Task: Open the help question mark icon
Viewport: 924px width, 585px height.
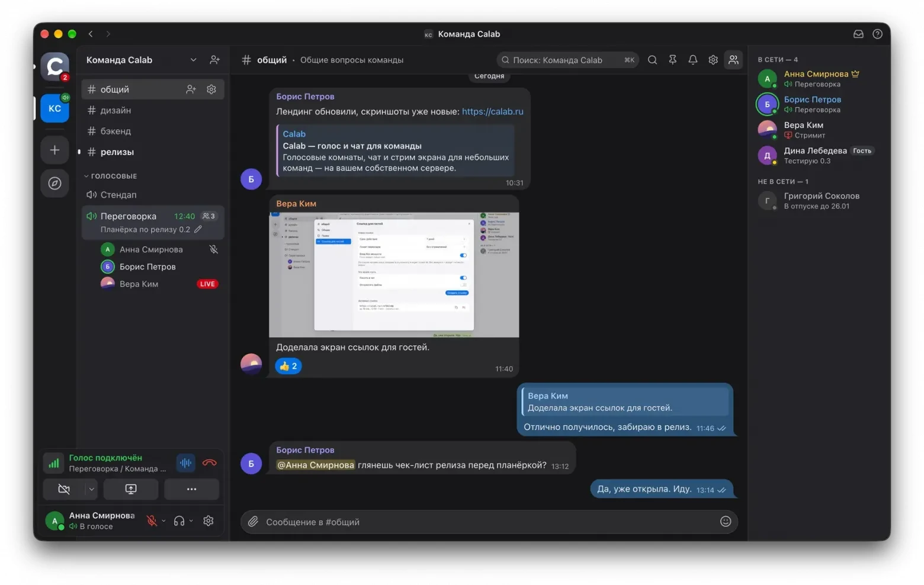Action: pos(877,34)
